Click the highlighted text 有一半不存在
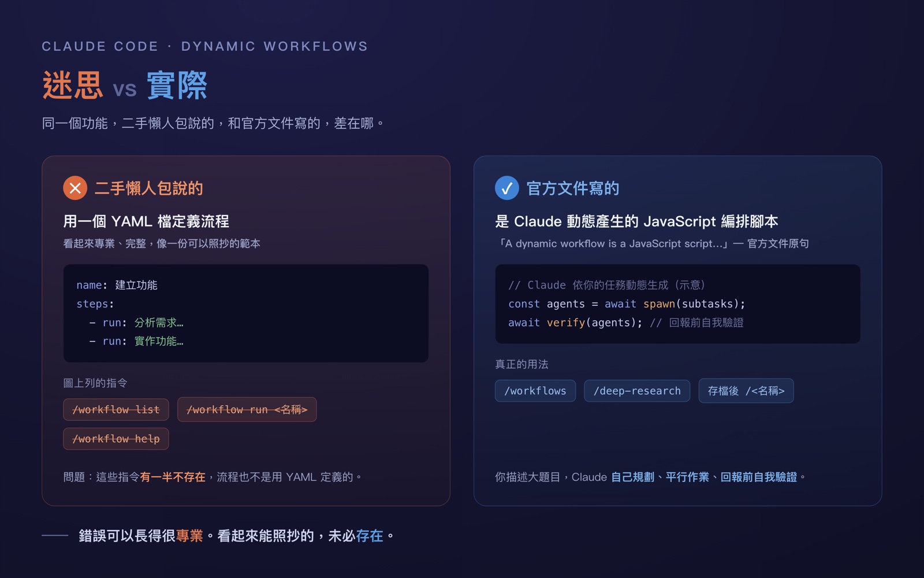 point(173,477)
